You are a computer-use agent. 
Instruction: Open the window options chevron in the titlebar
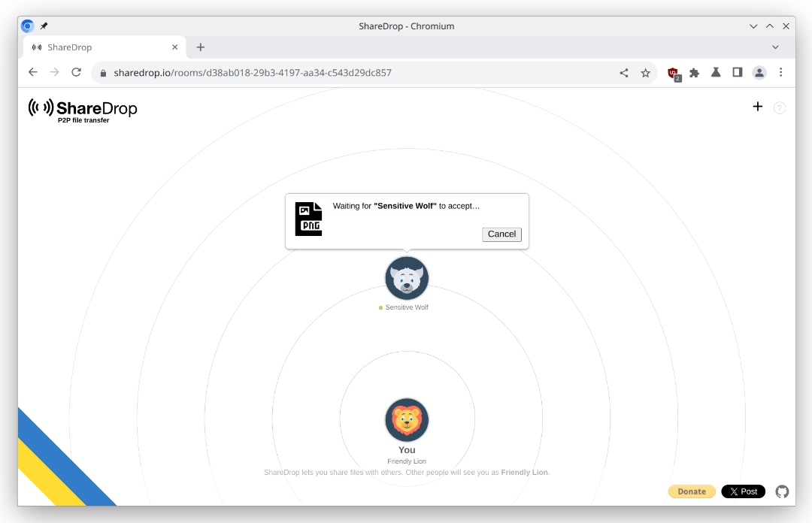pyautogui.click(x=753, y=26)
